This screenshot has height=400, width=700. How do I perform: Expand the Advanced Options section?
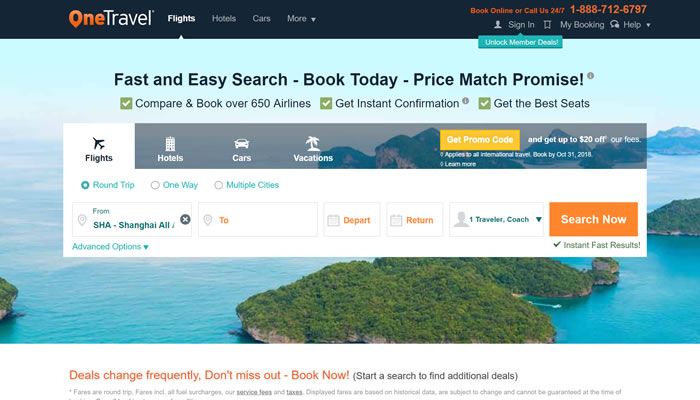(110, 246)
